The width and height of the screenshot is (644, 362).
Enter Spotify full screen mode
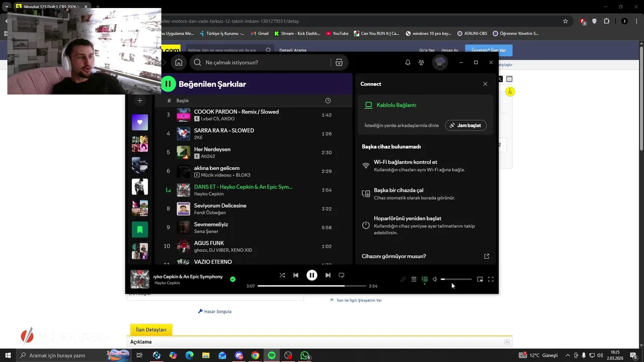pyautogui.click(x=491, y=279)
